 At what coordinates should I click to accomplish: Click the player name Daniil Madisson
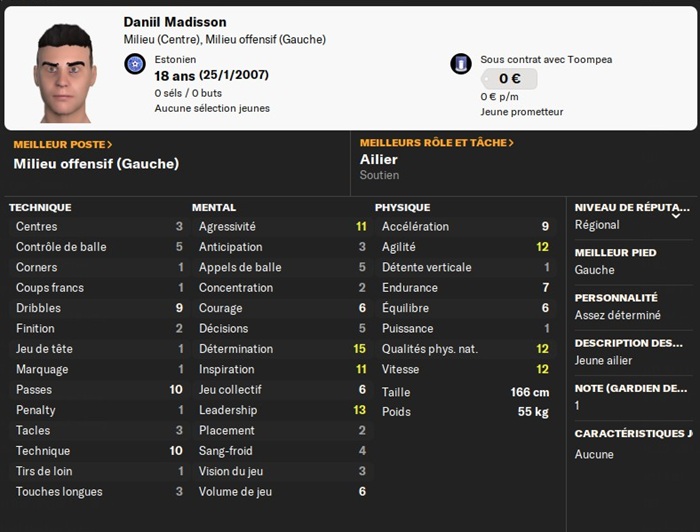pos(175,22)
